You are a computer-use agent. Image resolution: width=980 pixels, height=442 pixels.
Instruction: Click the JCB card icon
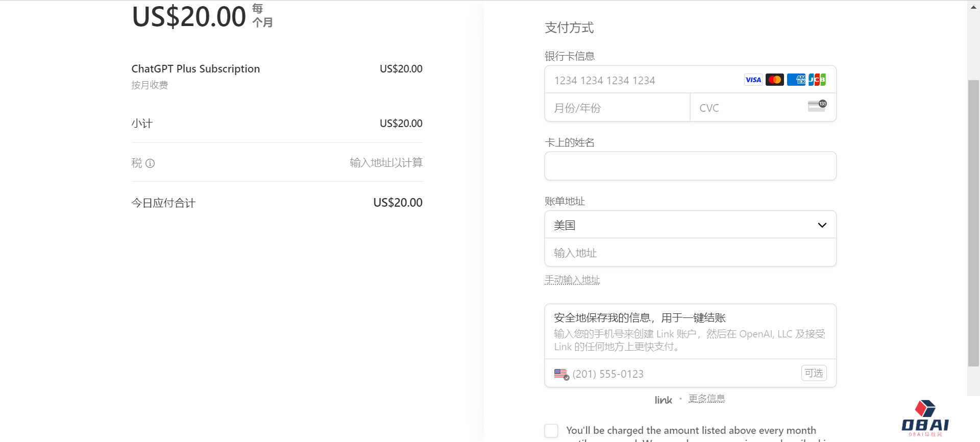(817, 80)
